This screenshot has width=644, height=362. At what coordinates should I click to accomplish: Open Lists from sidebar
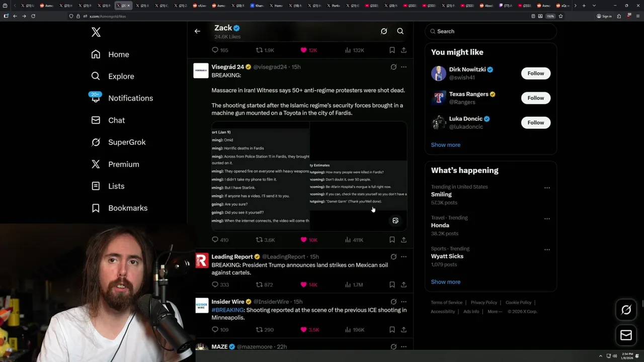pos(108,186)
